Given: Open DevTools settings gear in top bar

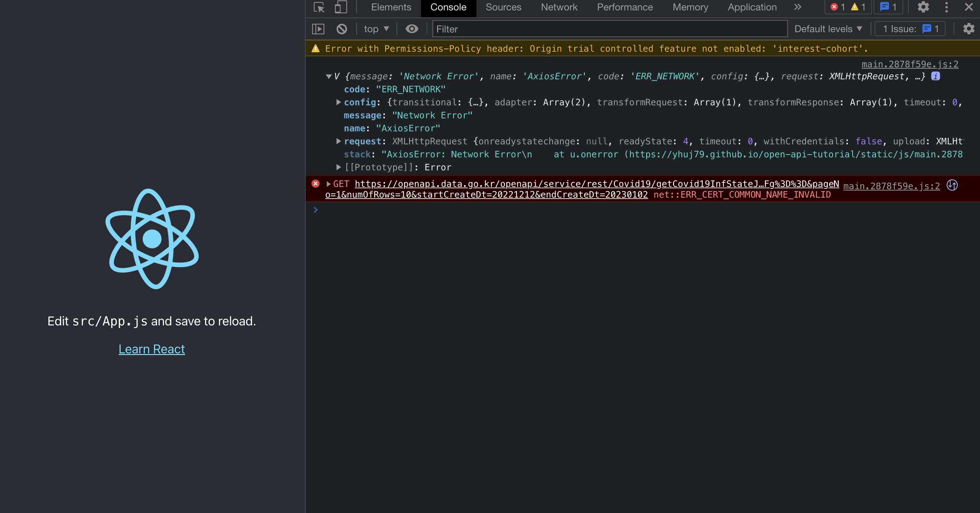Looking at the screenshot, I should [923, 7].
